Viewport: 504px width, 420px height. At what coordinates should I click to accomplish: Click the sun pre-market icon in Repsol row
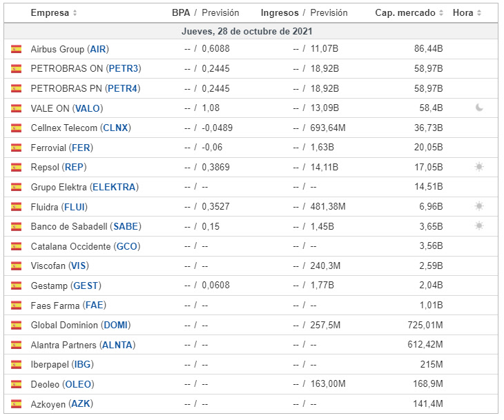[x=479, y=167]
